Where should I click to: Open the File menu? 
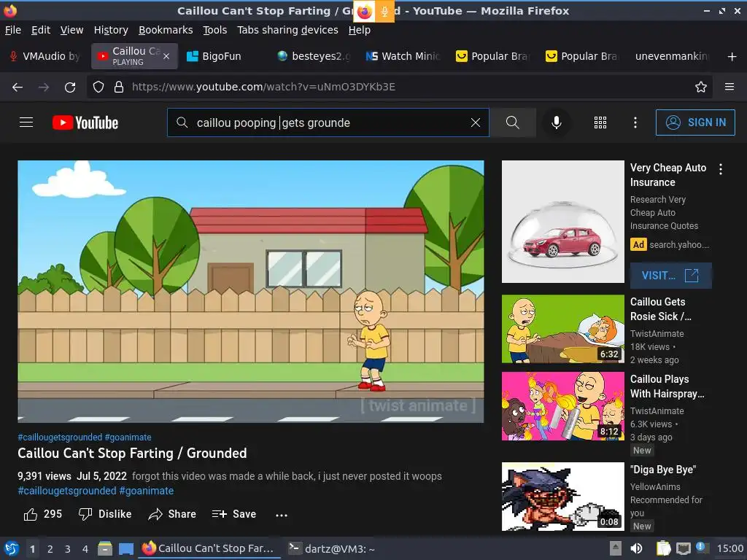(x=13, y=30)
